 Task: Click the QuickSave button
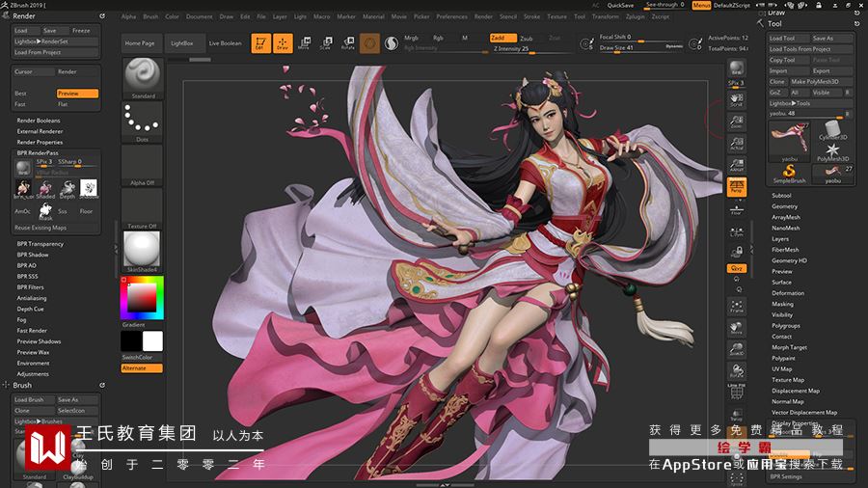[620, 5]
